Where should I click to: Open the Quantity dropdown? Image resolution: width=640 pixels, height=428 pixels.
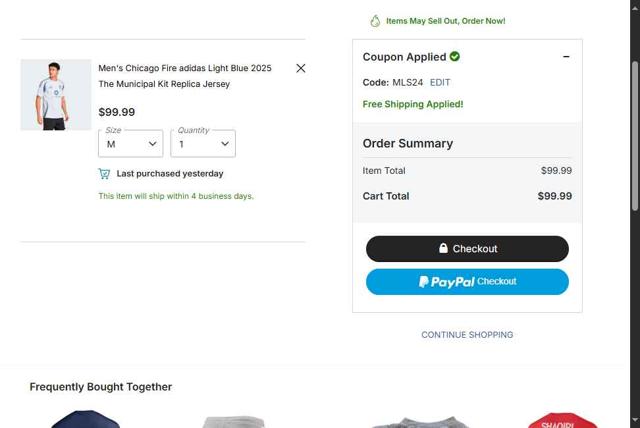(203, 144)
